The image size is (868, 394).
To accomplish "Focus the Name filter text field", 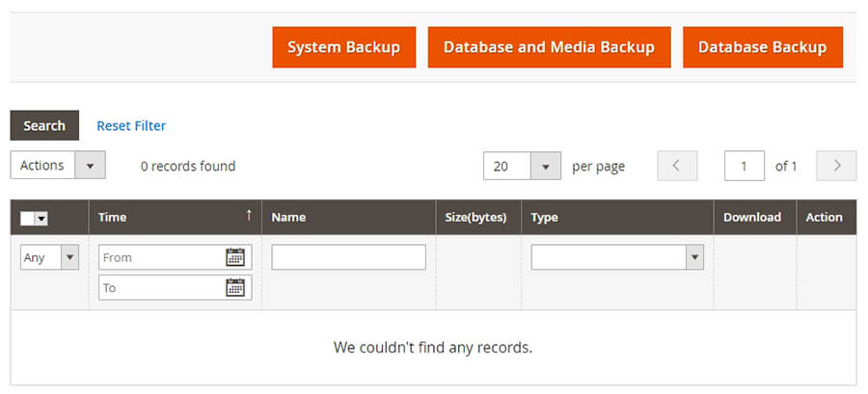I will [348, 257].
